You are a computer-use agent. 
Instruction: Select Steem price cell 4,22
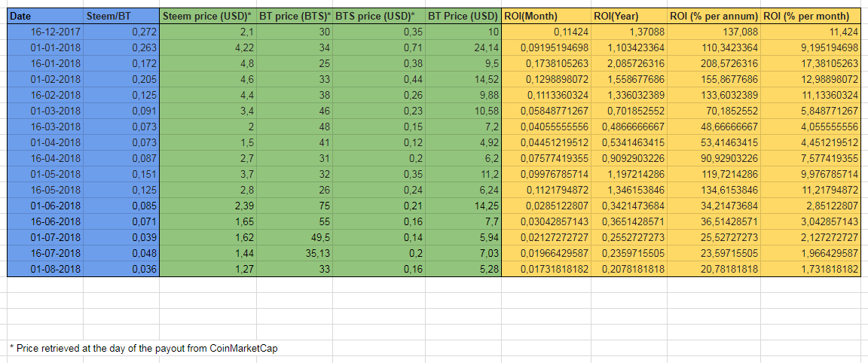click(x=208, y=47)
